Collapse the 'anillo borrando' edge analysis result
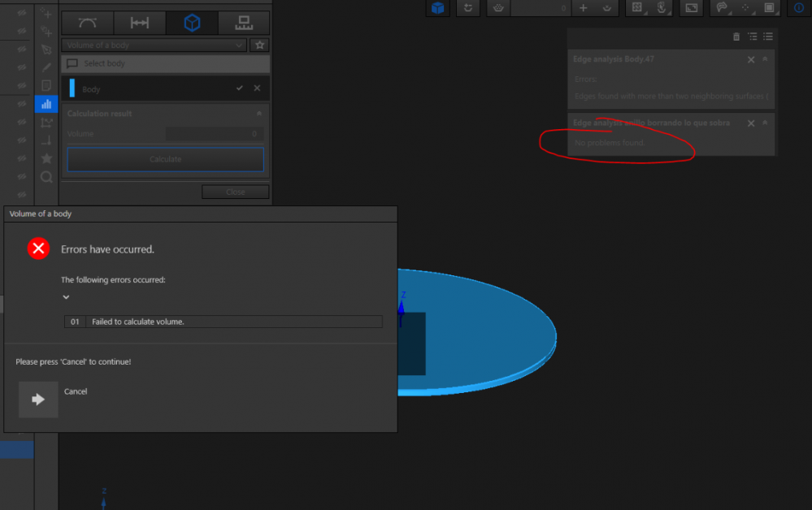 (x=765, y=123)
